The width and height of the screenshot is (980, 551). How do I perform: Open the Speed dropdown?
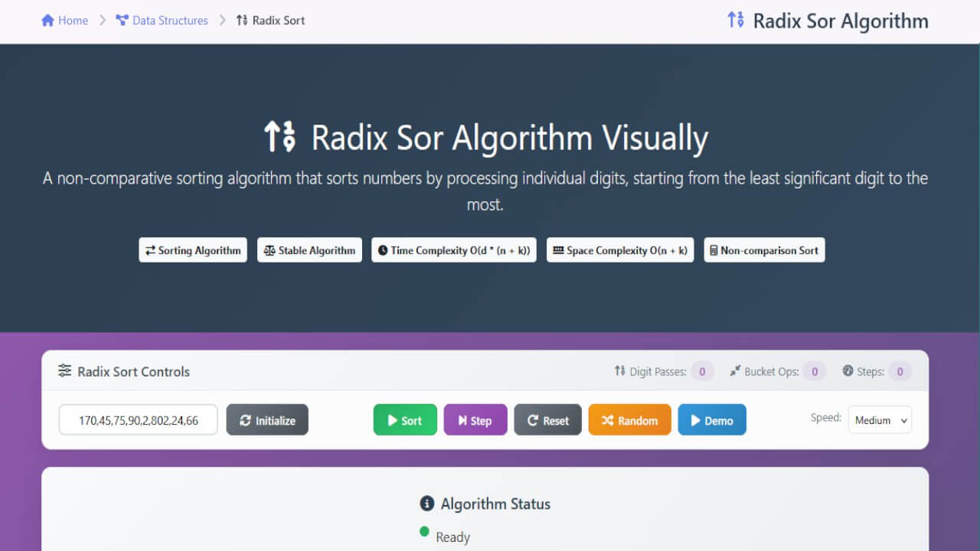click(880, 420)
